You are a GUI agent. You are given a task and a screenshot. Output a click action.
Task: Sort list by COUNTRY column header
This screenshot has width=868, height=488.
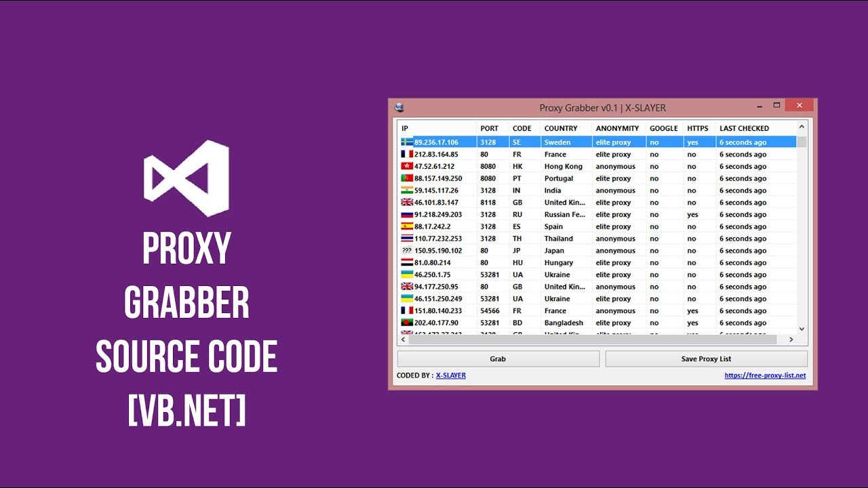(566, 128)
